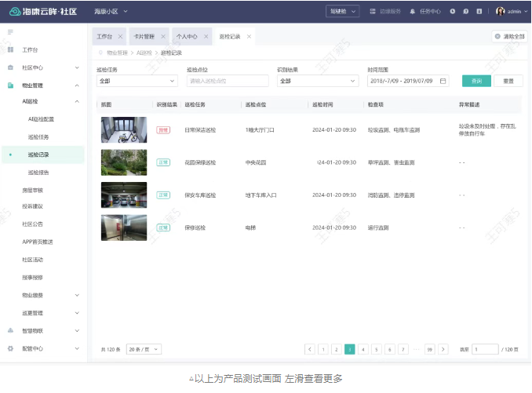Expand the 社区中心 sidebar menu
This screenshot has height=393, width=532.
pos(76,67)
